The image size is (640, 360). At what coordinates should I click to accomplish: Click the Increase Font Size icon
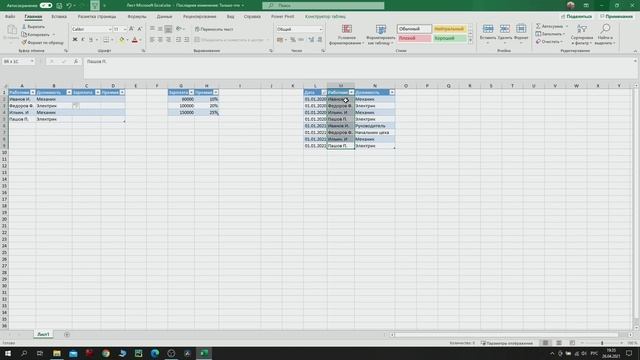point(131,29)
